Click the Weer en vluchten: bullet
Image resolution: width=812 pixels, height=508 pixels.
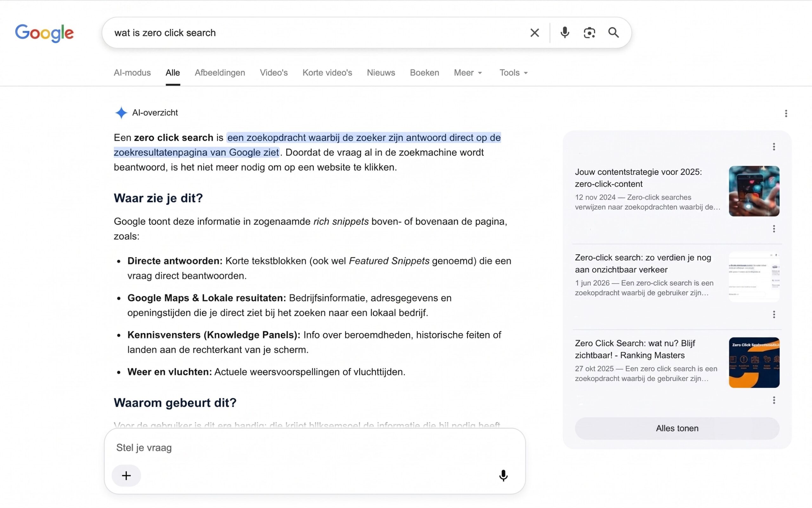[266, 371]
